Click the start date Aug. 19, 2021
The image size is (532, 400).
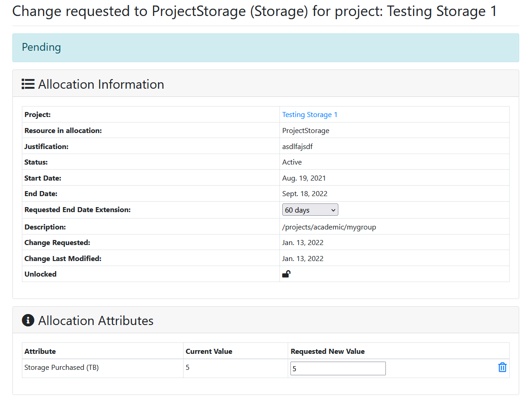click(x=304, y=178)
